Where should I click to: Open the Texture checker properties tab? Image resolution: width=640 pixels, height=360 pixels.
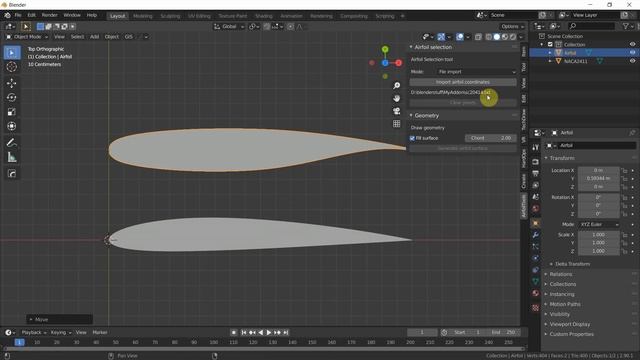pos(536,308)
